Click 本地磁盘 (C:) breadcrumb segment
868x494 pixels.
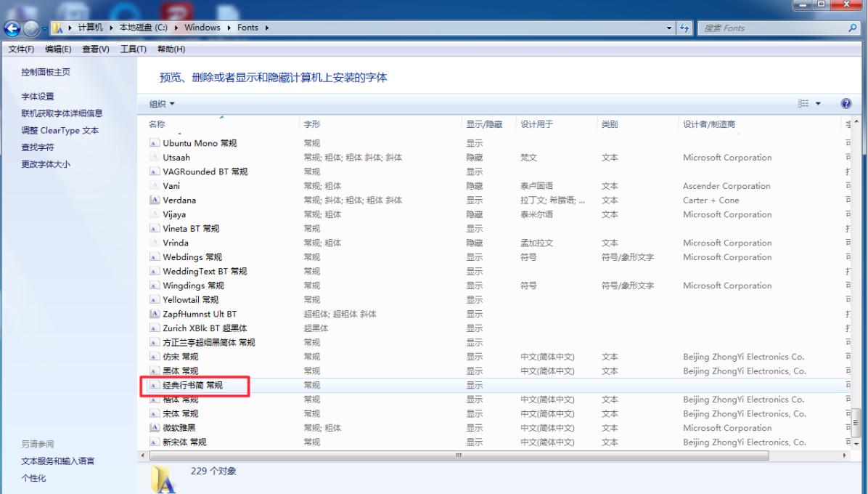(x=144, y=27)
